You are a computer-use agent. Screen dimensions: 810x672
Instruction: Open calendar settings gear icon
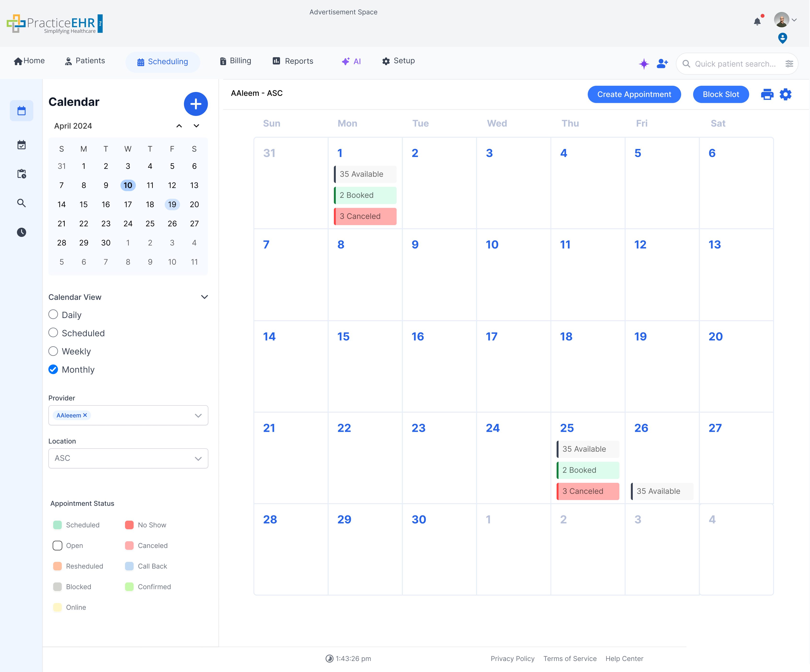point(786,95)
